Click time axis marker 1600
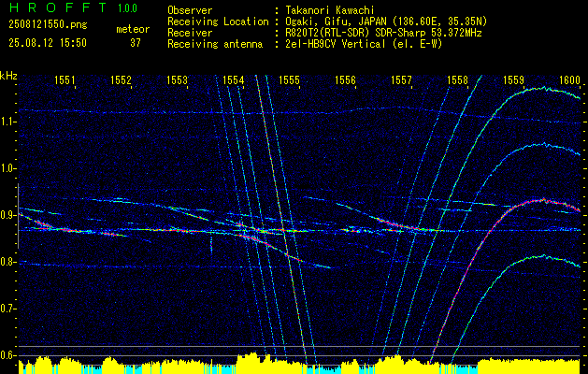Screen dimensions: 588x374 [569, 79]
